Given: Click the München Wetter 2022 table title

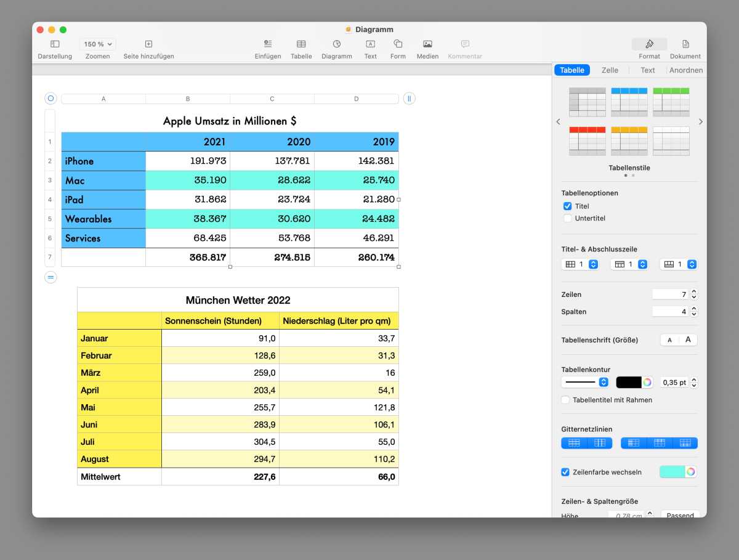Looking at the screenshot, I should tap(238, 300).
